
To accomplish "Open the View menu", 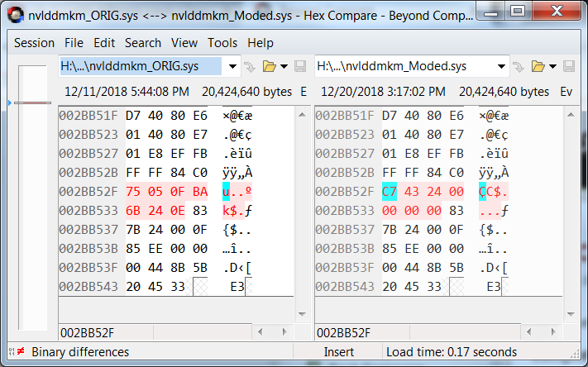I will [184, 43].
